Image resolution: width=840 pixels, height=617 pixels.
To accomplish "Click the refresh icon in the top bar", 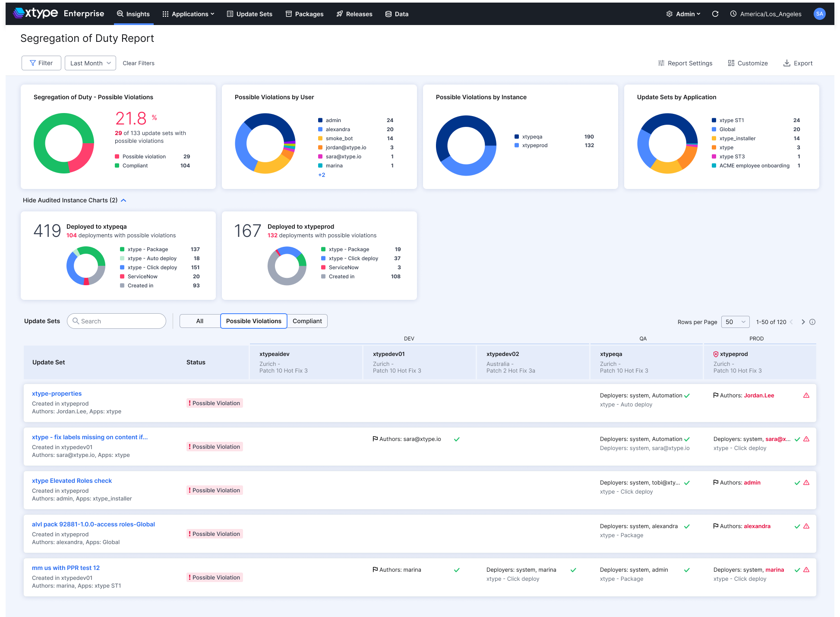I will point(715,14).
